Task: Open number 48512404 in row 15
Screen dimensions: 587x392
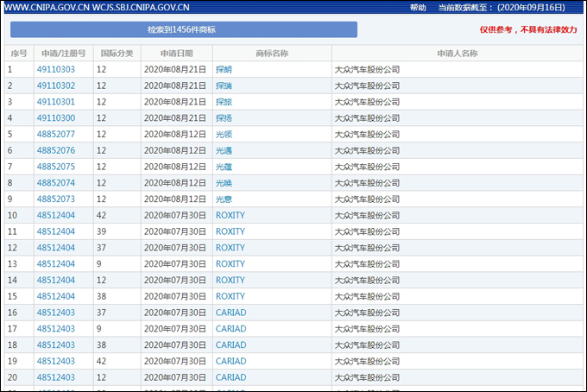Action: coord(56,296)
